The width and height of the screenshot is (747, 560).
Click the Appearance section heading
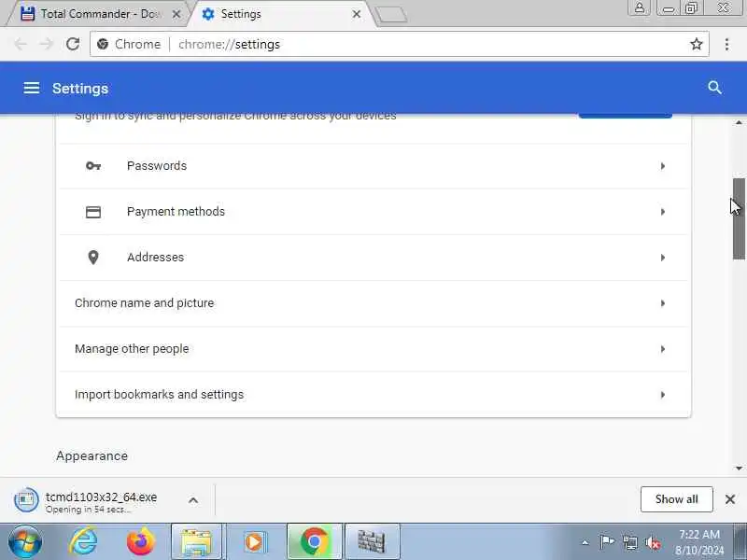click(x=92, y=455)
